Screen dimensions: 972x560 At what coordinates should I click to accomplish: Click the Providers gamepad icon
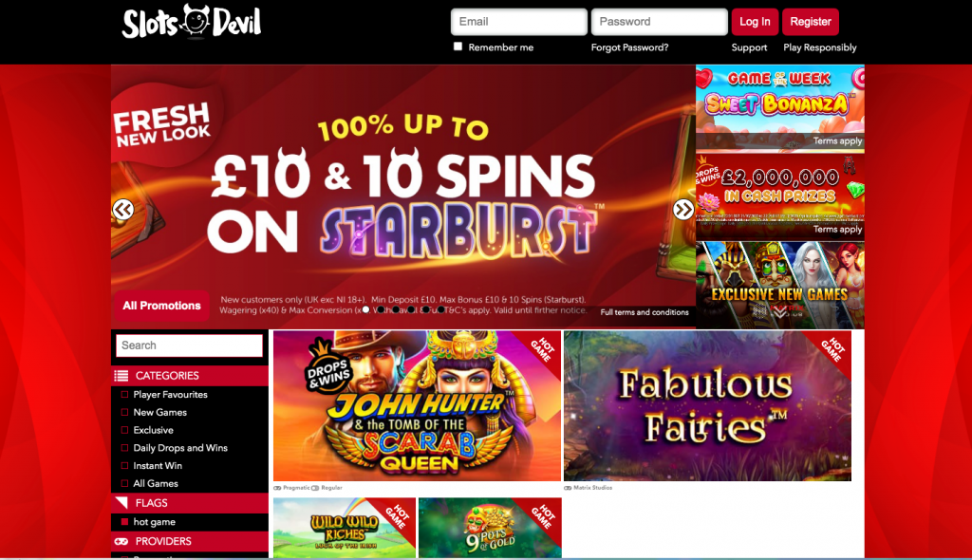tap(121, 541)
